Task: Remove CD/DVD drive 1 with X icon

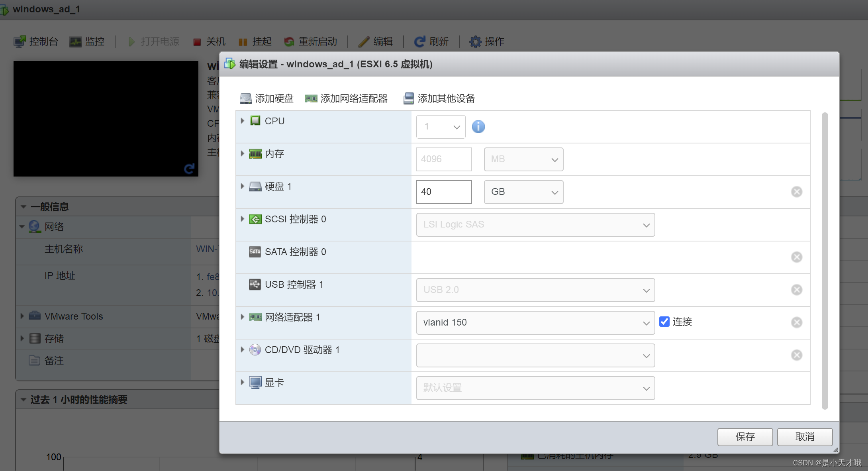Action: point(796,355)
